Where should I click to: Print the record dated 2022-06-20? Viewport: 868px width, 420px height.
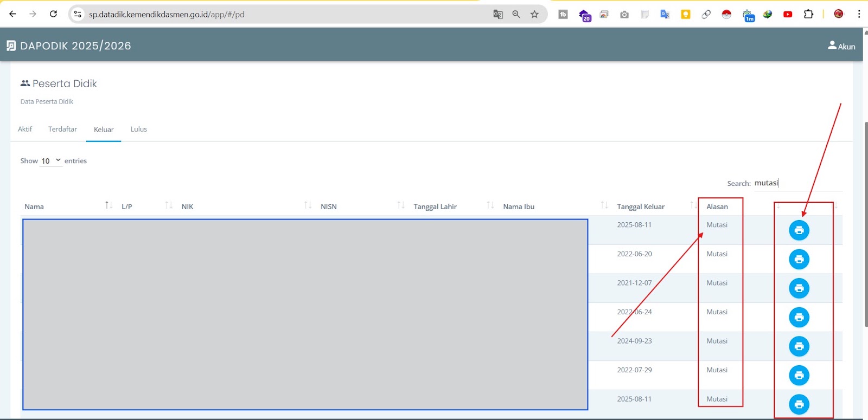tap(799, 259)
